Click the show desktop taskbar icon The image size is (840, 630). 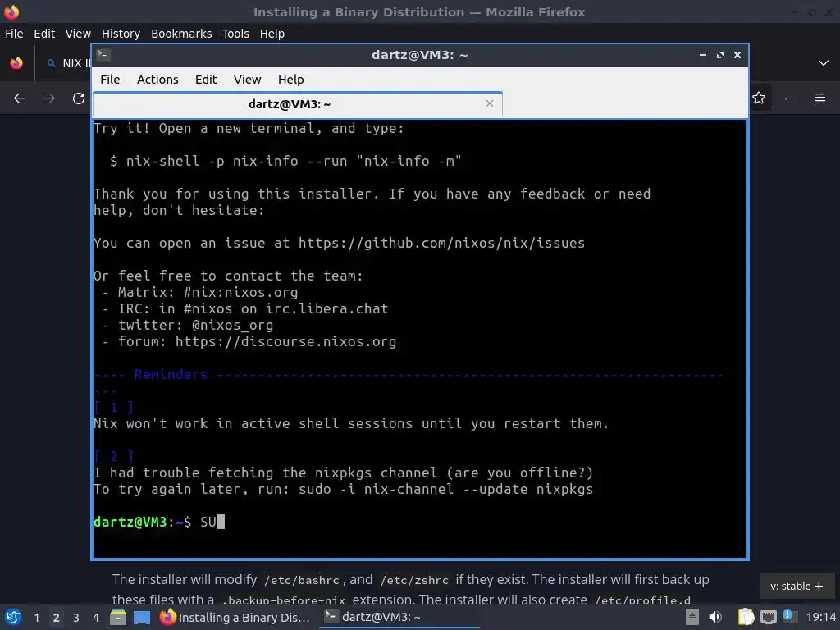pos(142,617)
